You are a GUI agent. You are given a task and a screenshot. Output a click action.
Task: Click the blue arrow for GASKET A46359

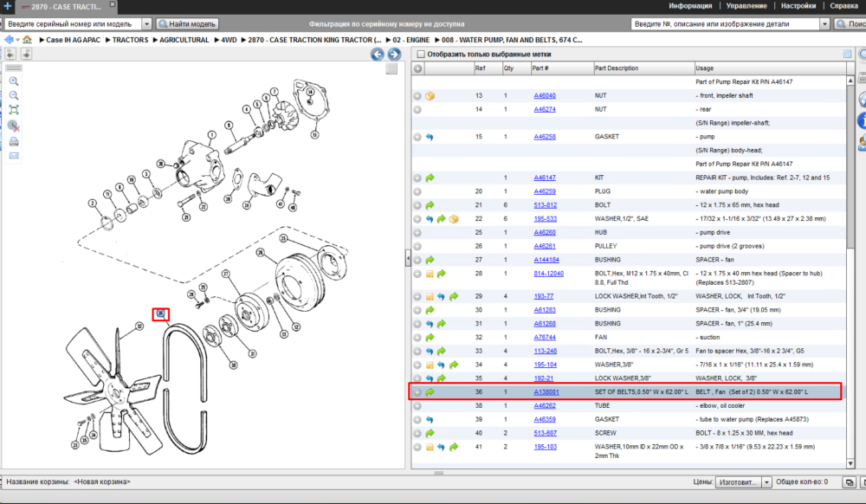(x=430, y=419)
